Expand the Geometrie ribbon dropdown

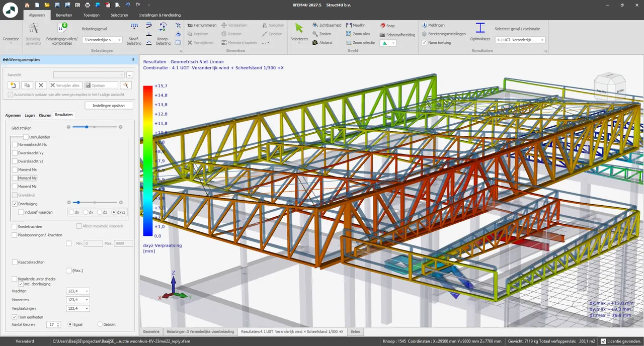click(x=11, y=40)
